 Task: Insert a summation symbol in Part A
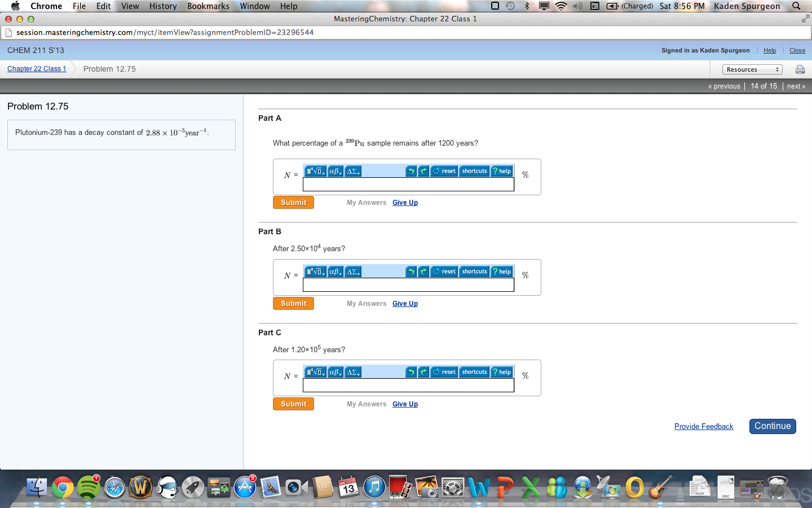352,170
